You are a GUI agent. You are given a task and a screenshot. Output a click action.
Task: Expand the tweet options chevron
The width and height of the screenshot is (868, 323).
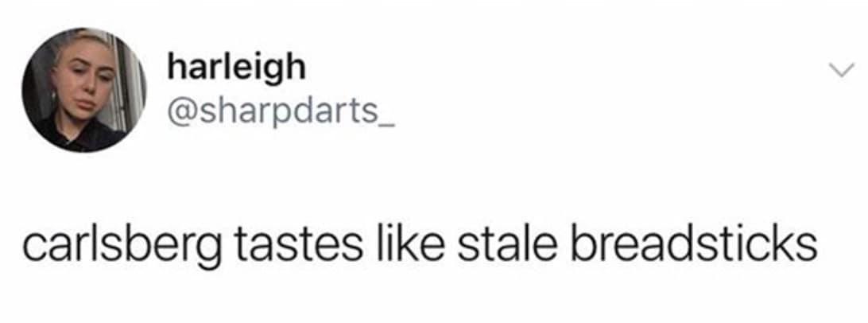click(839, 70)
